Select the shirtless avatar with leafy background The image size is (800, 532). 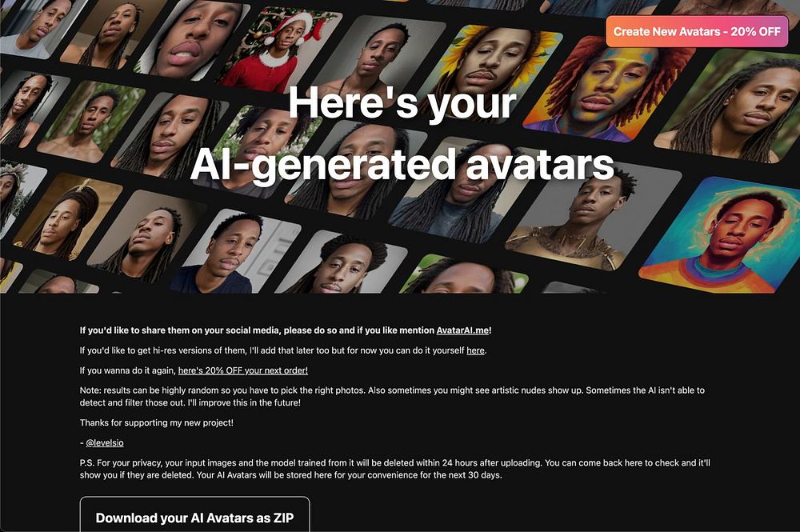(x=91, y=122)
